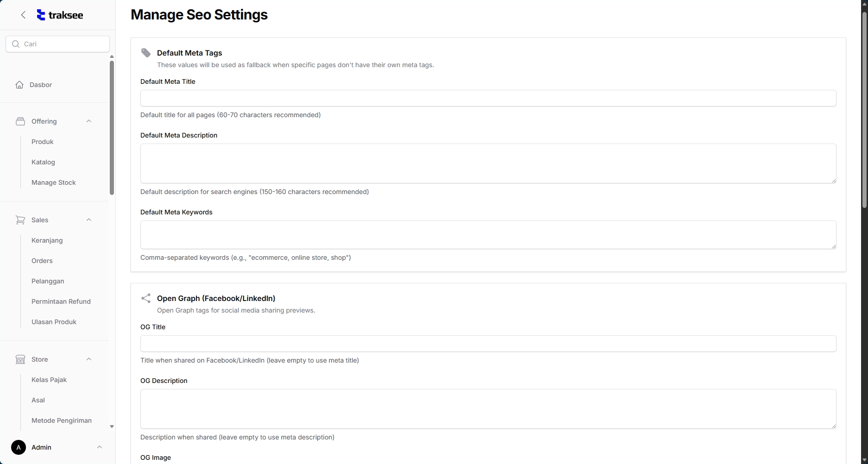
Task: Go to Orders in sidebar
Action: (42, 261)
